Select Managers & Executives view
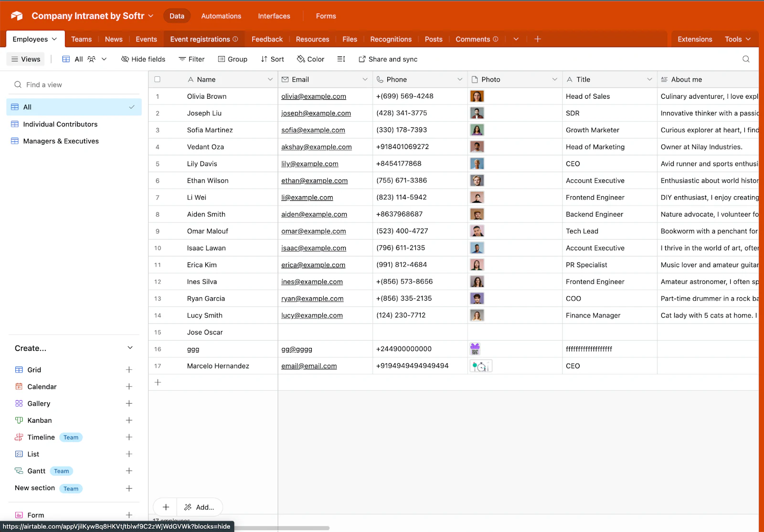Viewport: 764px width, 532px height. 74,141
